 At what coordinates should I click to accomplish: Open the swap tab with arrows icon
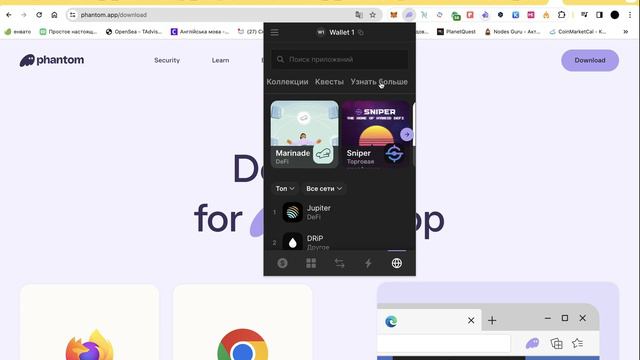coord(340,263)
